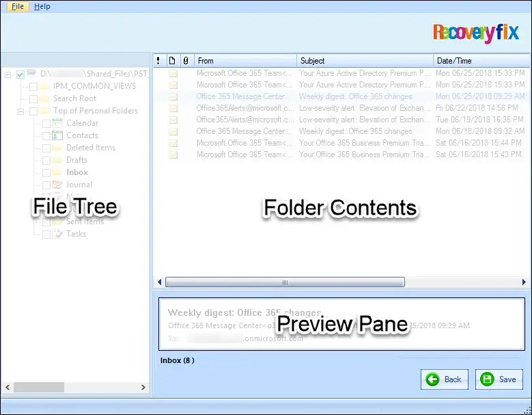This screenshot has width=532, height=415.
Task: Open the Inbox folder in tree
Action: [77, 172]
